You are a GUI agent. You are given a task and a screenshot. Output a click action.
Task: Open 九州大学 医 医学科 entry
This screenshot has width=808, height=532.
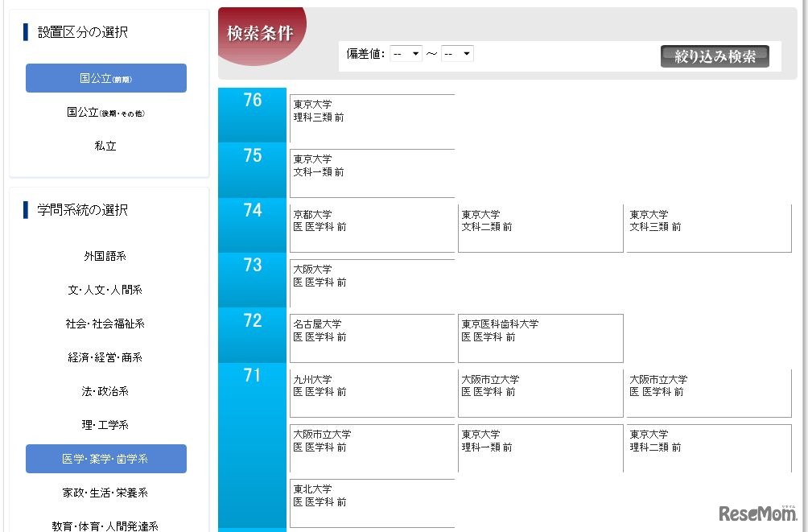coord(372,394)
